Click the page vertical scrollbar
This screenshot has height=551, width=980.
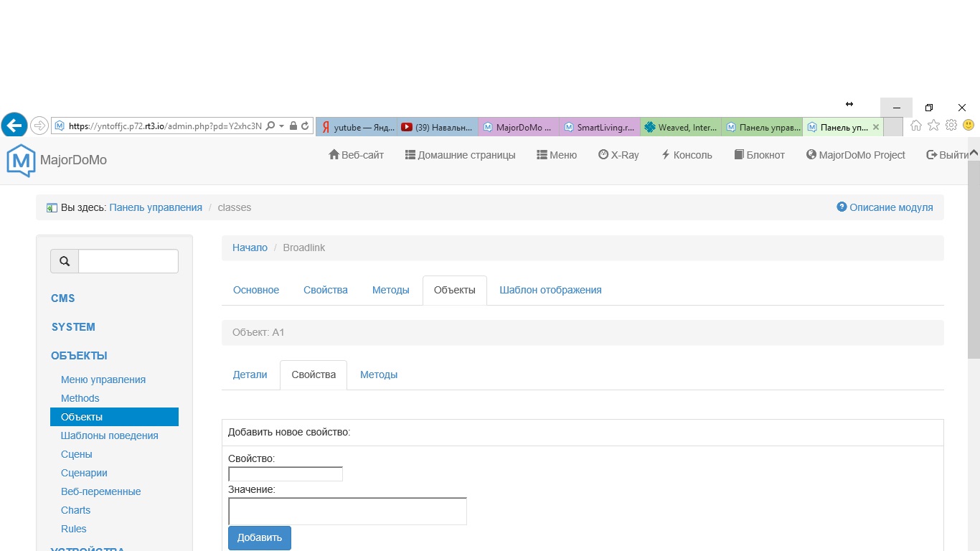(x=974, y=287)
